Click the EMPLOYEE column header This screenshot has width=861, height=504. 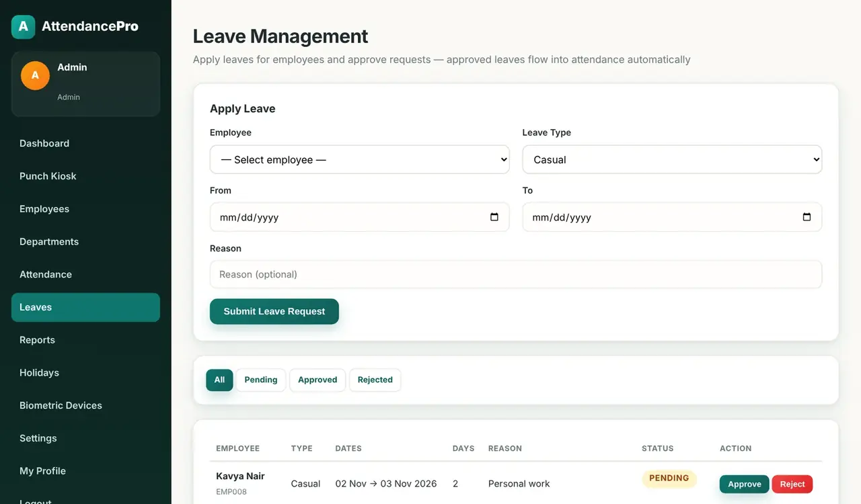[x=238, y=448]
